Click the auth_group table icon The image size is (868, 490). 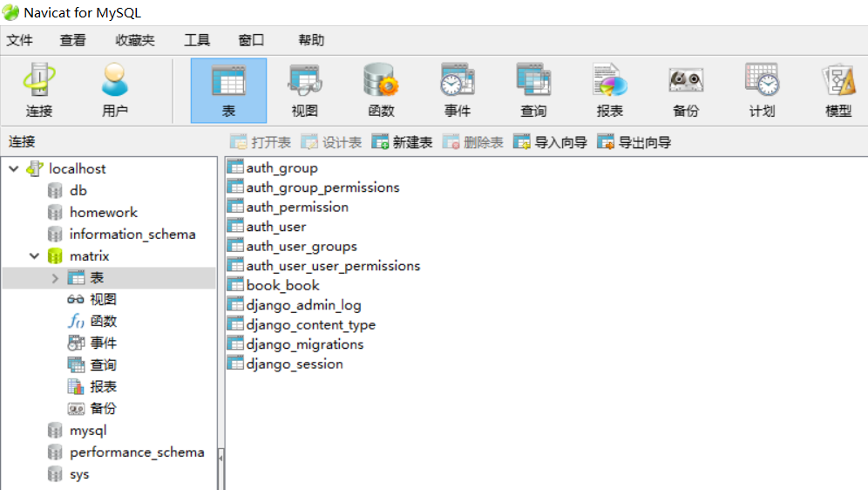pyautogui.click(x=236, y=167)
